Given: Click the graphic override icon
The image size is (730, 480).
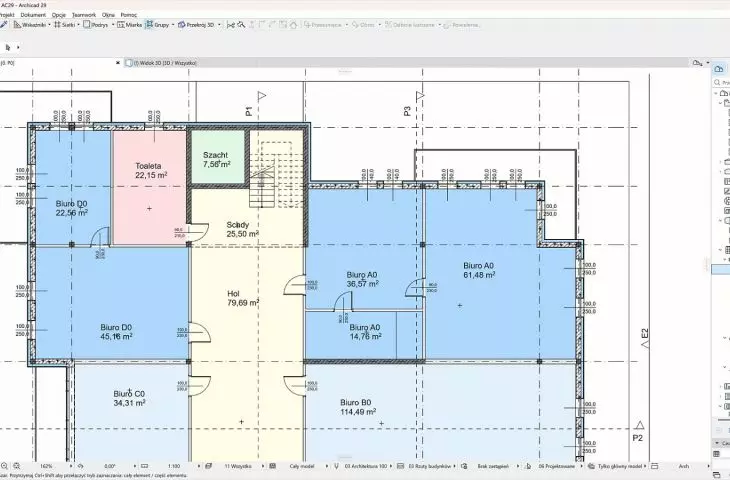Looking at the screenshot, I should pyautogui.click(x=464, y=466).
